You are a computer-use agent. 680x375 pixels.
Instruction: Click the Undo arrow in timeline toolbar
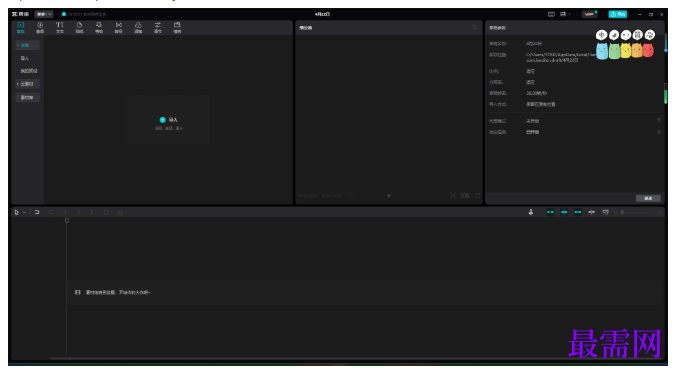tap(37, 212)
